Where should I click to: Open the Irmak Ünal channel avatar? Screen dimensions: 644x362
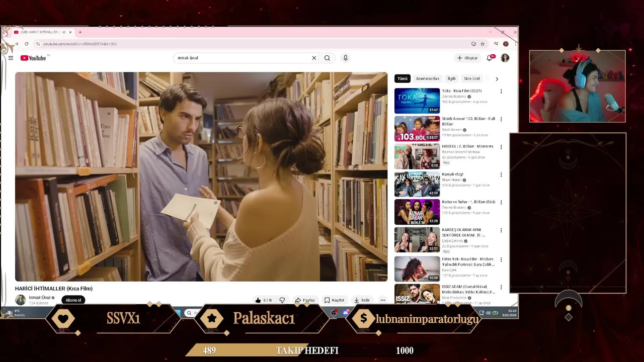[20, 300]
